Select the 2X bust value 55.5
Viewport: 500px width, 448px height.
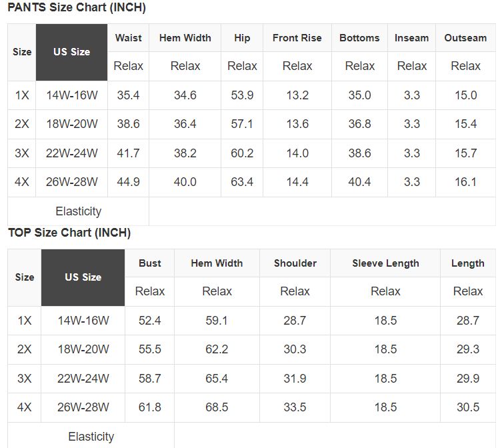pos(150,349)
